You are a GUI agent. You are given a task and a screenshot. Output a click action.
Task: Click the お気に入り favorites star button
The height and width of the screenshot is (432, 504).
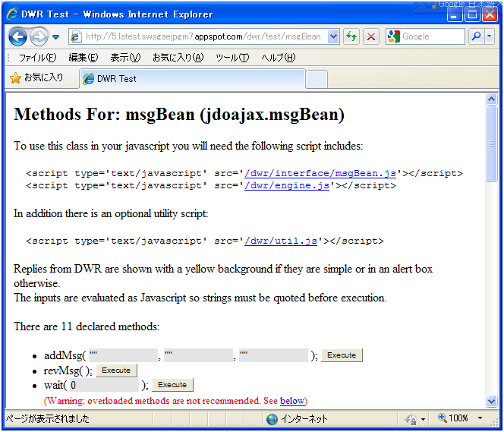point(36,77)
